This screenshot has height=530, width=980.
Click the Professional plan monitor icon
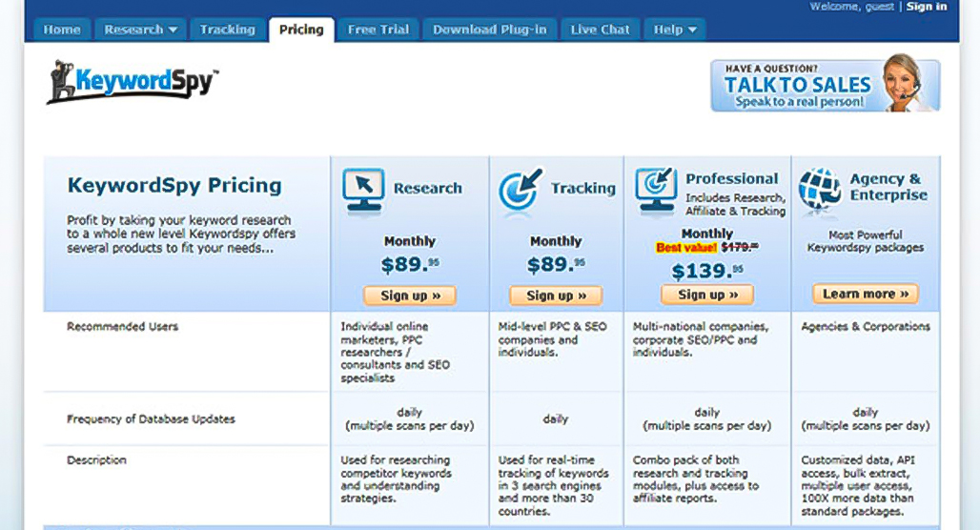click(x=656, y=191)
